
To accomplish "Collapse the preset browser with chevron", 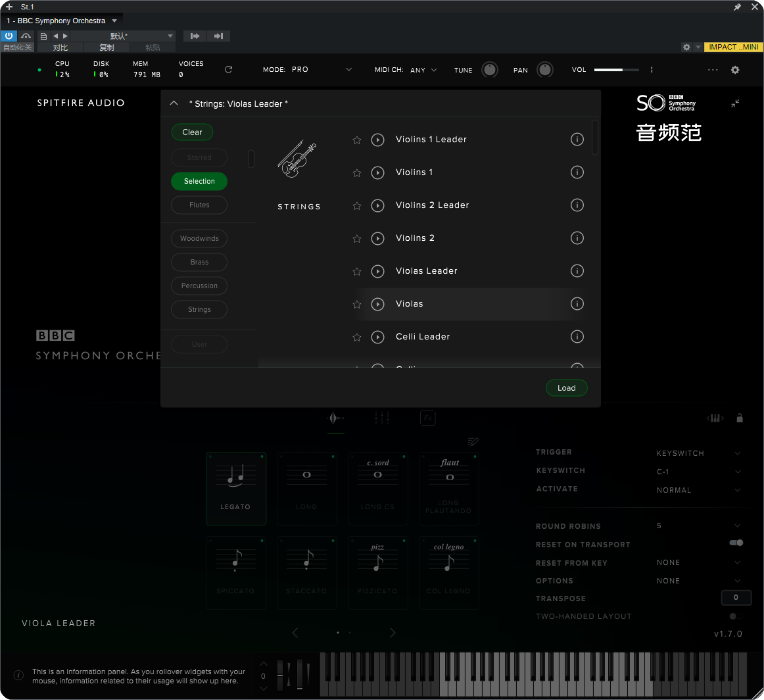I will coord(174,103).
